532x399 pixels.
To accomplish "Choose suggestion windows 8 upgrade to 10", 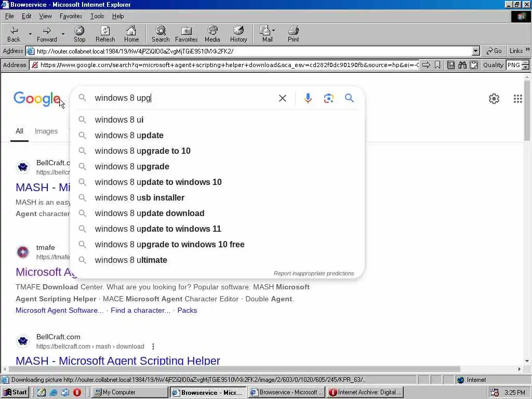I will click(217, 151).
